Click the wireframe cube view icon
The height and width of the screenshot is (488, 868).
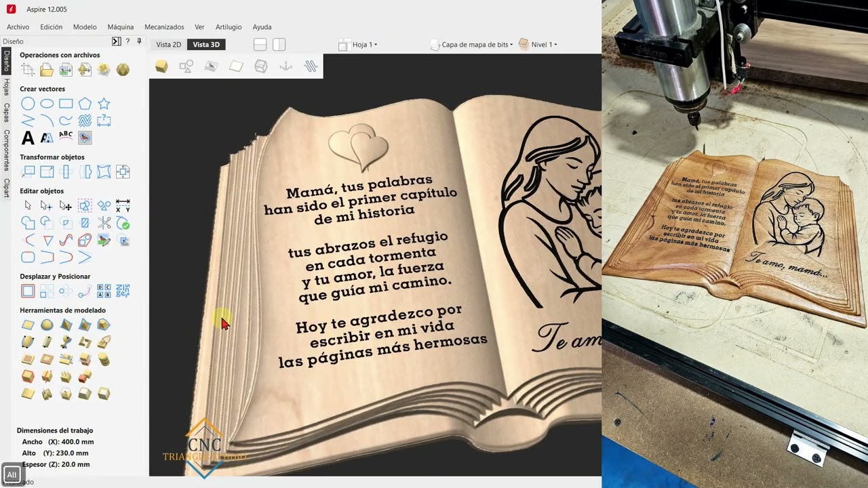coord(260,66)
